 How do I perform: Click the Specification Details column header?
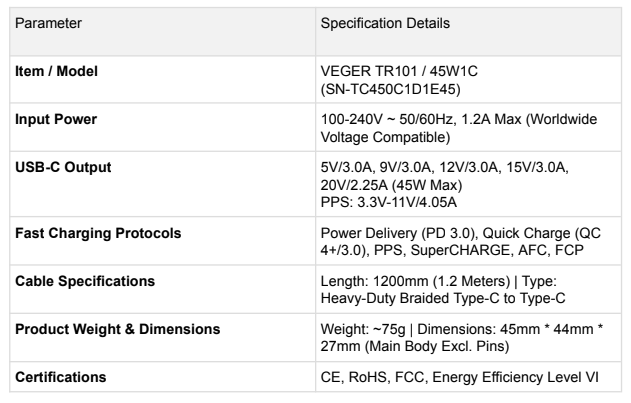[x=385, y=23]
